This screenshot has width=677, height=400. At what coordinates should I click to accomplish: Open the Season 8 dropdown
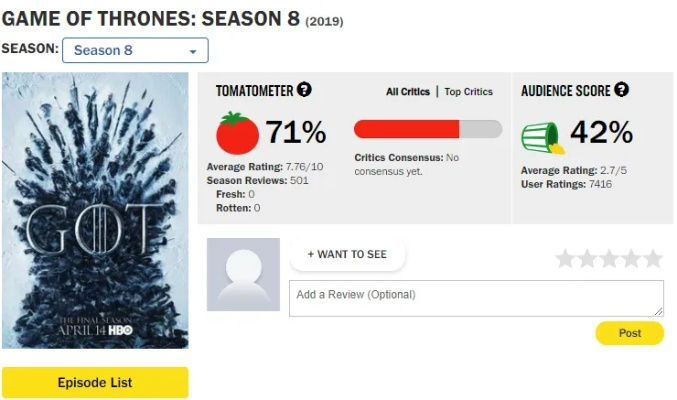click(135, 50)
